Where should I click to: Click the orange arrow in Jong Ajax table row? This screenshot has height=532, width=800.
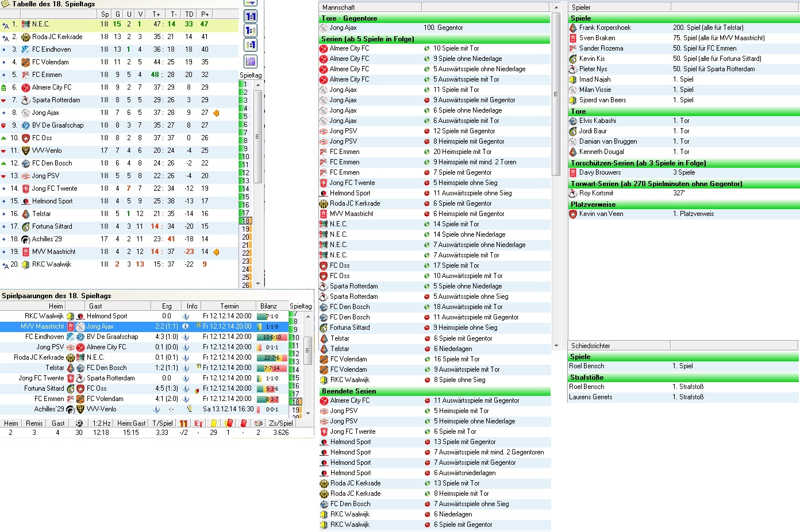(216, 113)
